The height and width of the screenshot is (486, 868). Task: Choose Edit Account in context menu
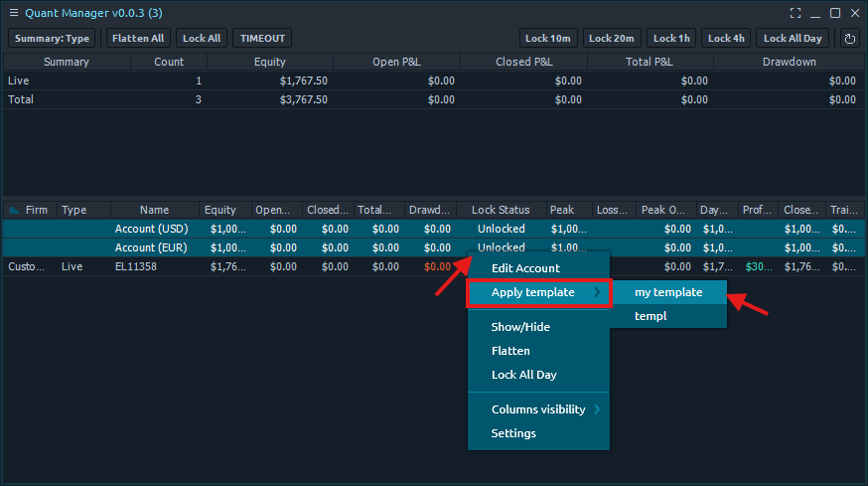[525, 268]
